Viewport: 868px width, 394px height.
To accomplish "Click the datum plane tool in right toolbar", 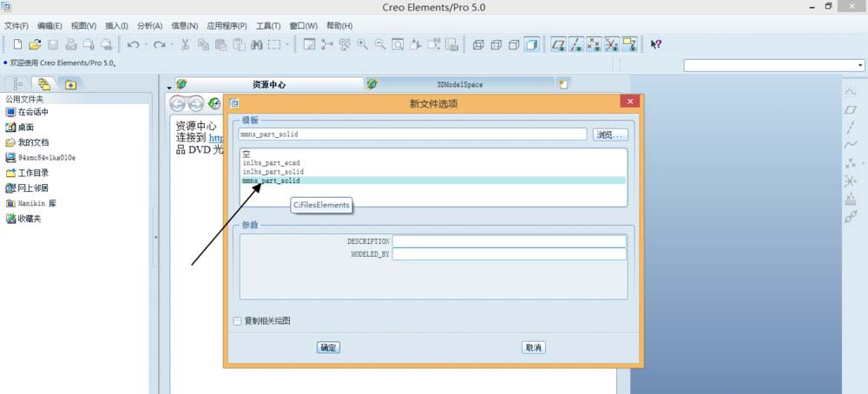I will tap(851, 109).
